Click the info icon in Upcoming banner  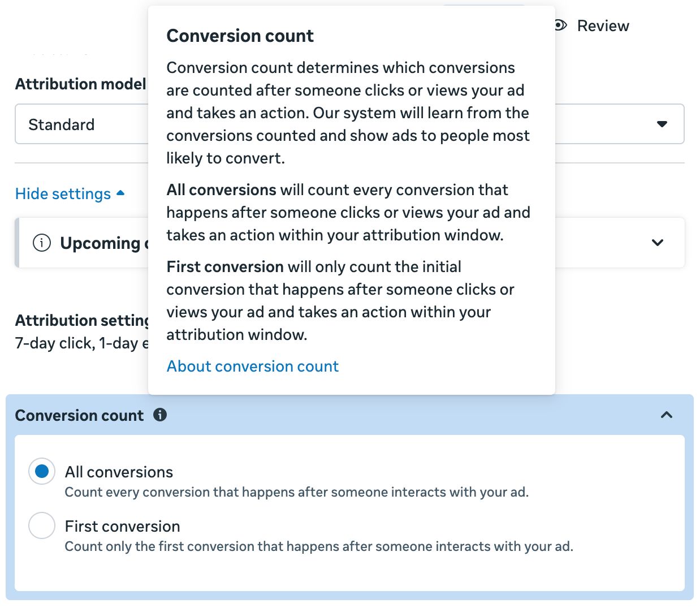click(x=42, y=243)
